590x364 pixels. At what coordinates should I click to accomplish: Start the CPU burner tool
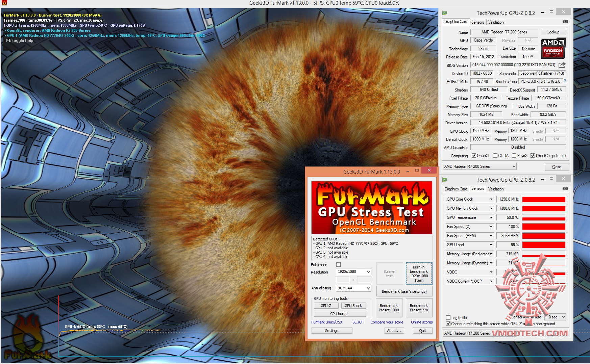coord(339,314)
